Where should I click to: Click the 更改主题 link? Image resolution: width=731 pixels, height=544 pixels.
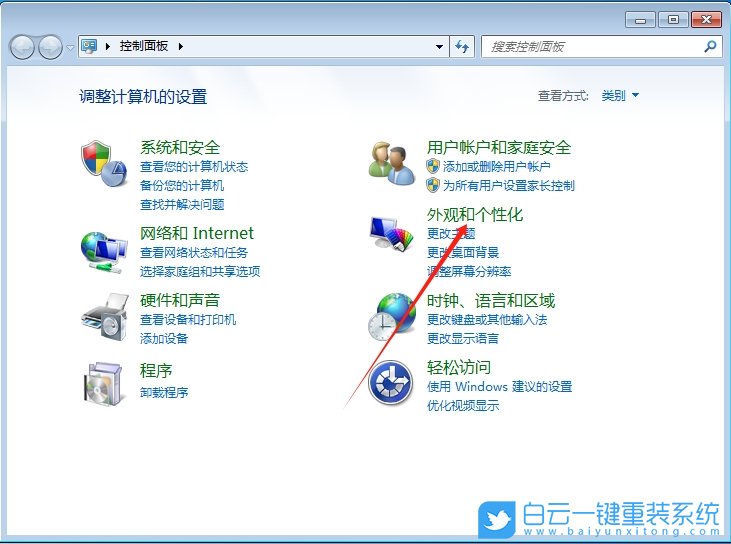point(451,233)
